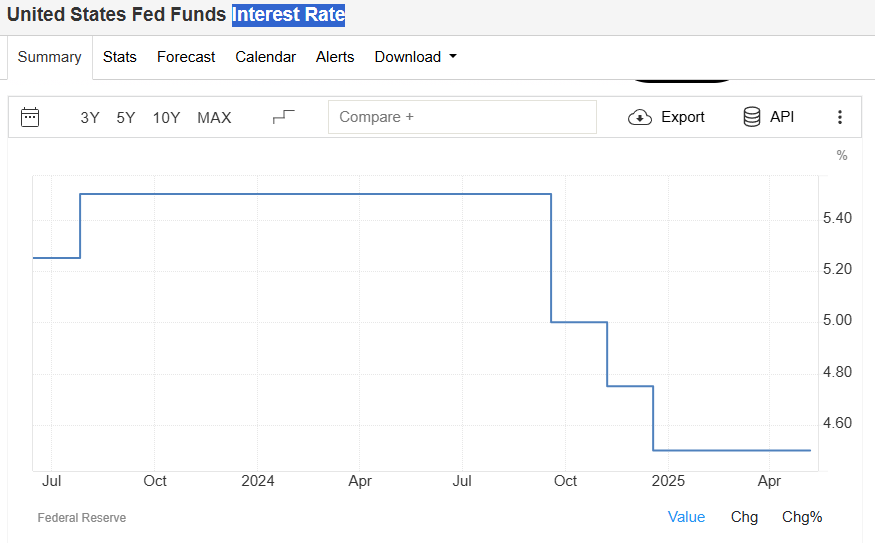
Task: Switch to the Stats tab
Action: 120,57
